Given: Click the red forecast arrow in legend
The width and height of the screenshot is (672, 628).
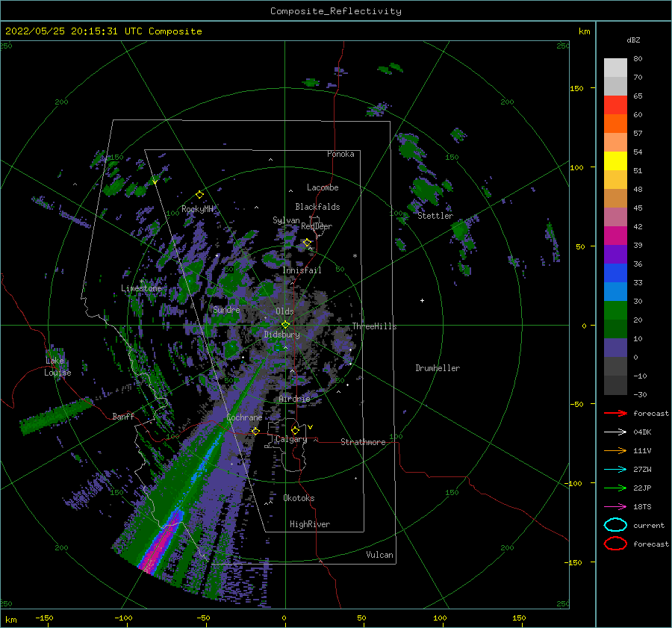Looking at the screenshot, I should coord(615,413).
